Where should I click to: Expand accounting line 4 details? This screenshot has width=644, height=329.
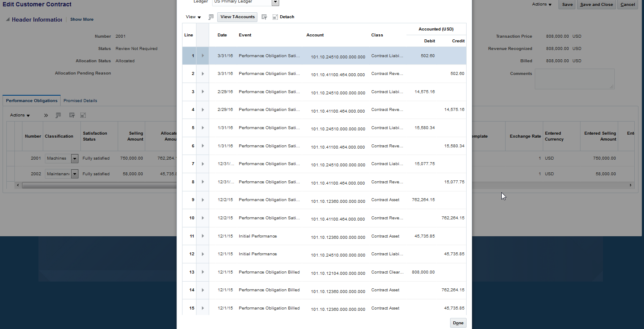(203, 110)
